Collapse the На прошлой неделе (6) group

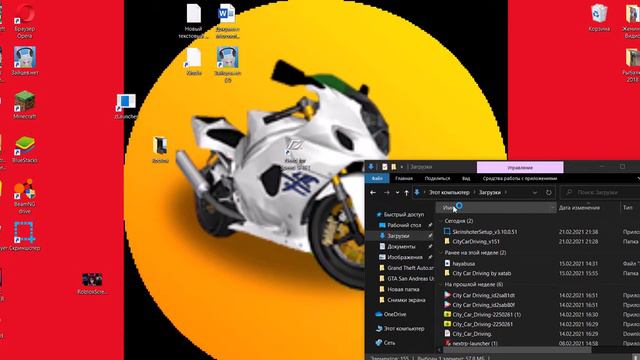pos(440,284)
